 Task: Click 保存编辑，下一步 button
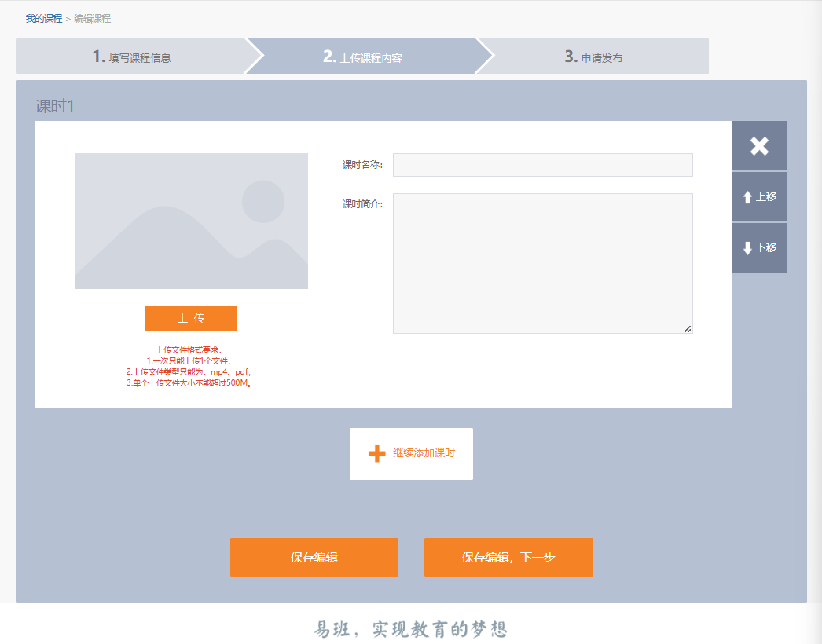[508, 557]
